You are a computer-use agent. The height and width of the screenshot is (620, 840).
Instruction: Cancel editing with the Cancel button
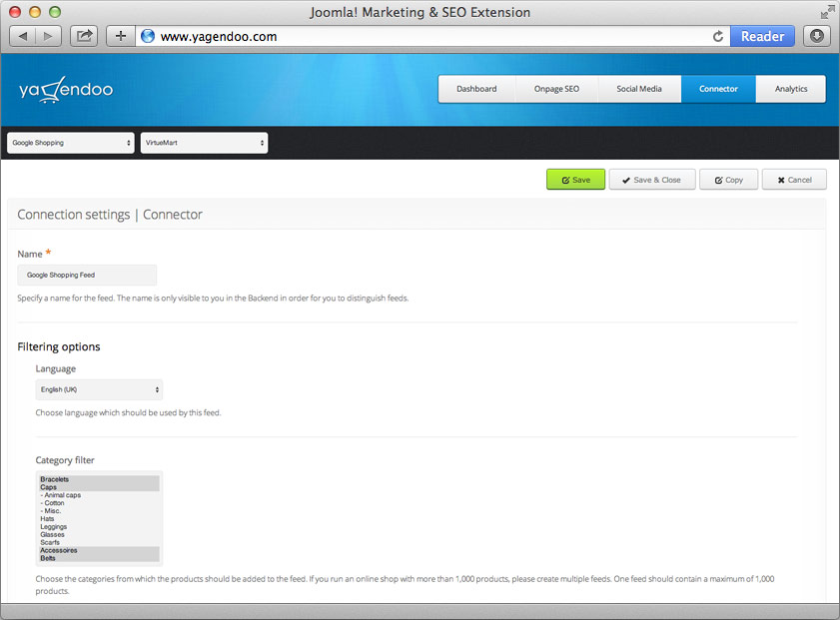coord(794,180)
